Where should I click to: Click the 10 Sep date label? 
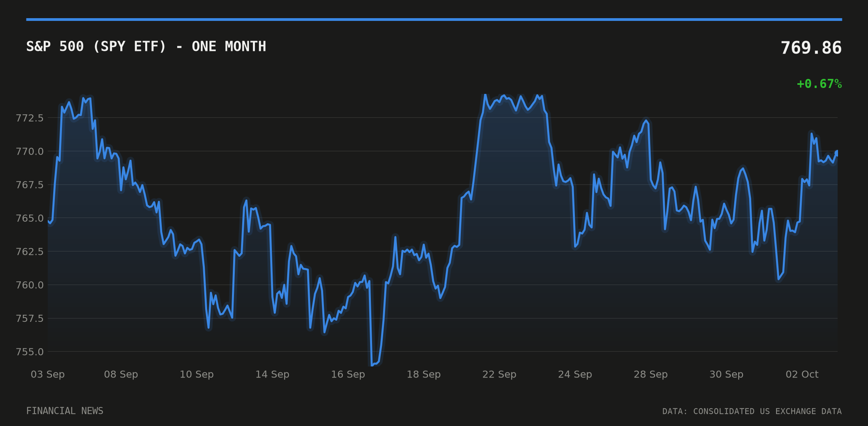point(197,374)
